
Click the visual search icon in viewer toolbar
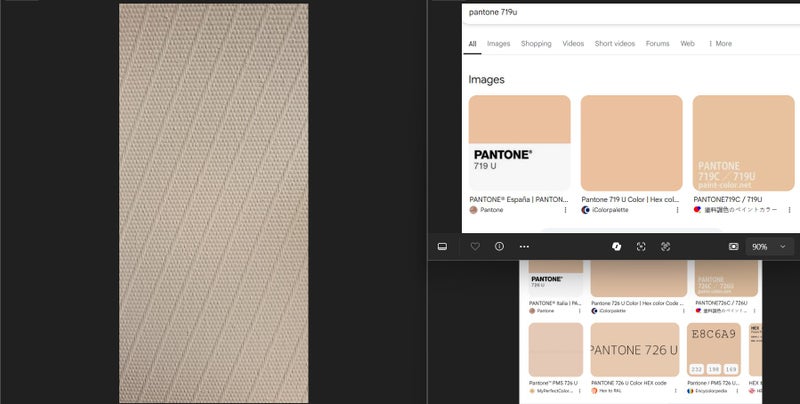(x=665, y=246)
